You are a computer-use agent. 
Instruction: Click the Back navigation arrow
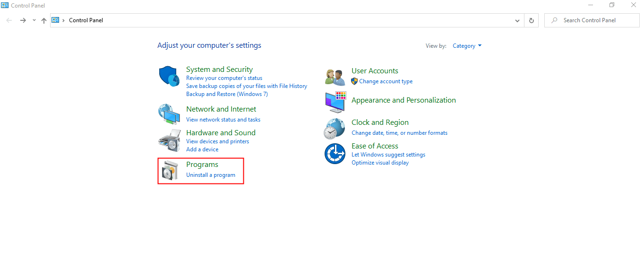point(9,20)
